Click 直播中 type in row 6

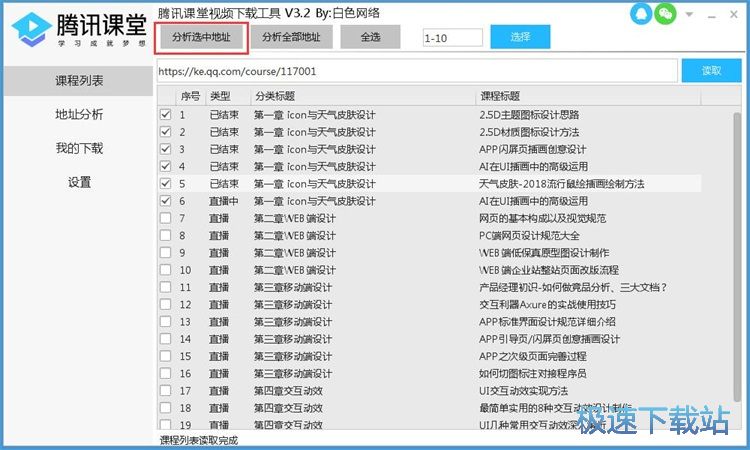tap(224, 201)
